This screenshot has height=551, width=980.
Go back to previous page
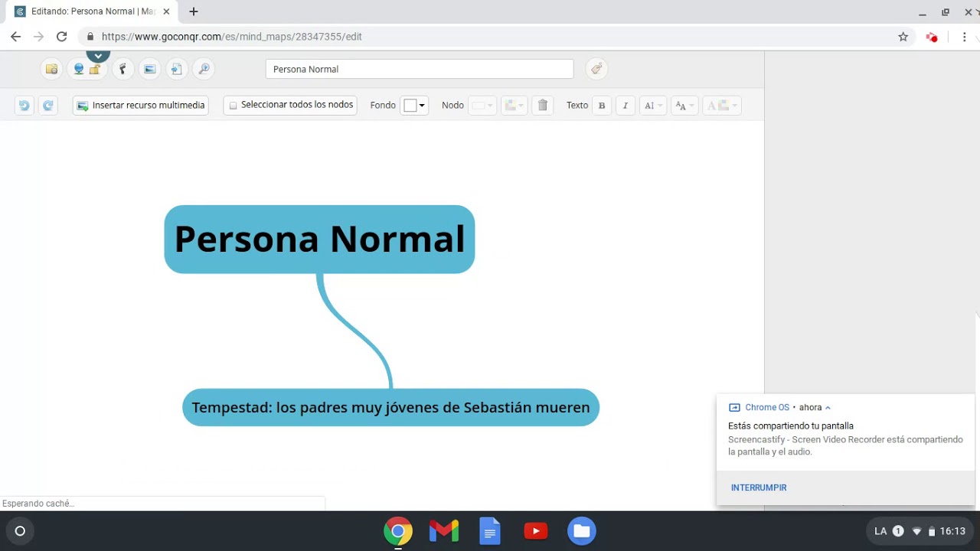pos(16,37)
